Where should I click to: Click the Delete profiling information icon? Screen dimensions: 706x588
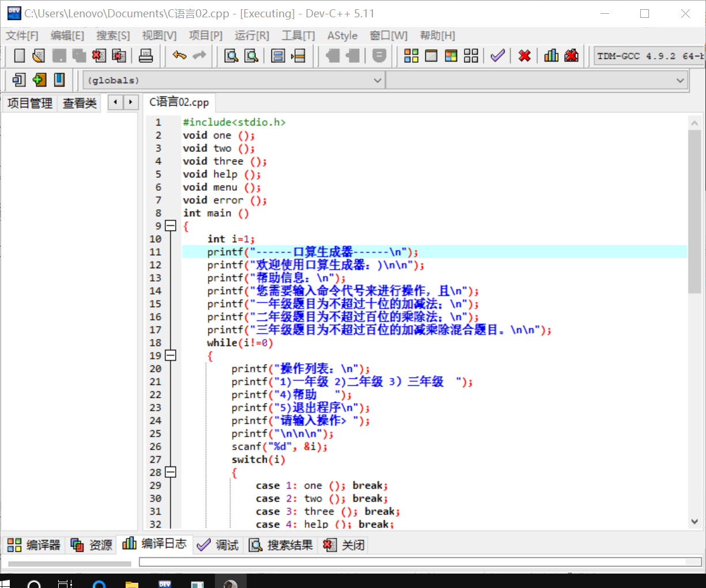(572, 55)
